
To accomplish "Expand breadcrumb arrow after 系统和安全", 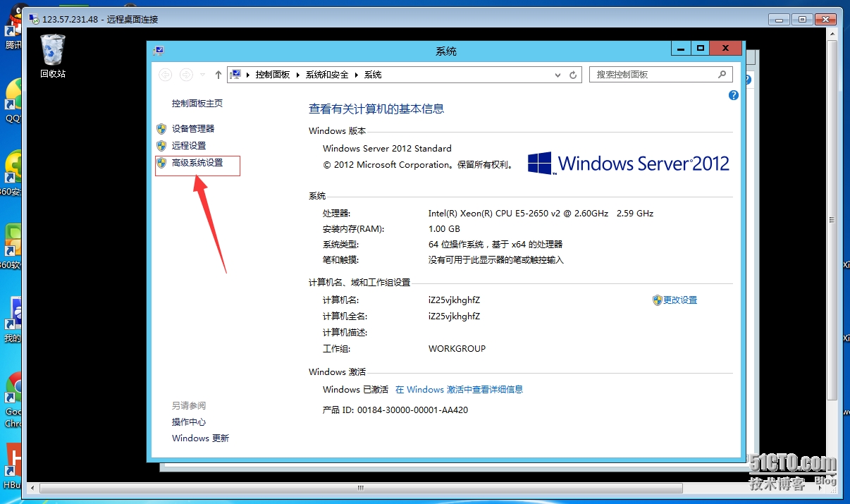I will pyautogui.click(x=357, y=75).
